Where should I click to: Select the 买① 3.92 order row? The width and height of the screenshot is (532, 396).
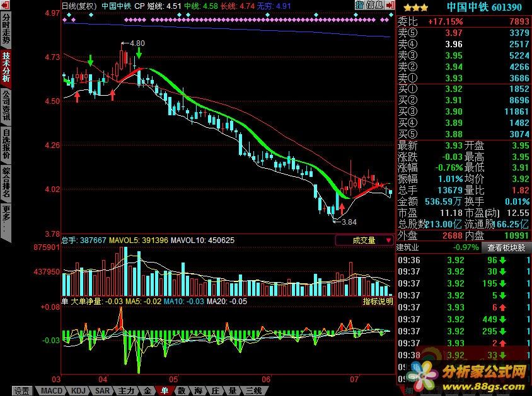click(463, 89)
